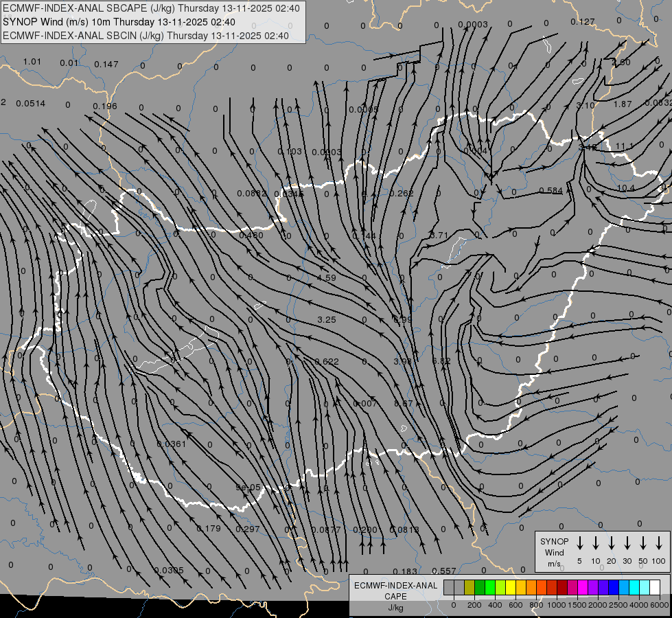The height and width of the screenshot is (618, 672).
Task: Click the 6.82 value on the map
Action: [x=441, y=361]
